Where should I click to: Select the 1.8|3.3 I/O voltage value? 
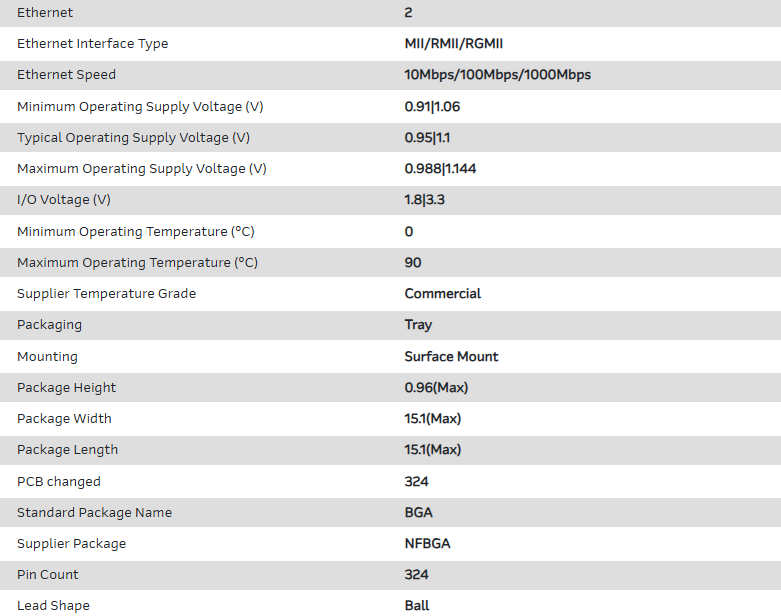424,200
